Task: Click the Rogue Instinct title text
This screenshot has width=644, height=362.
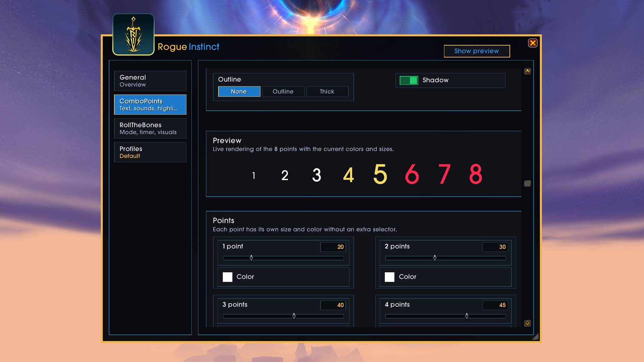Action: [x=188, y=47]
